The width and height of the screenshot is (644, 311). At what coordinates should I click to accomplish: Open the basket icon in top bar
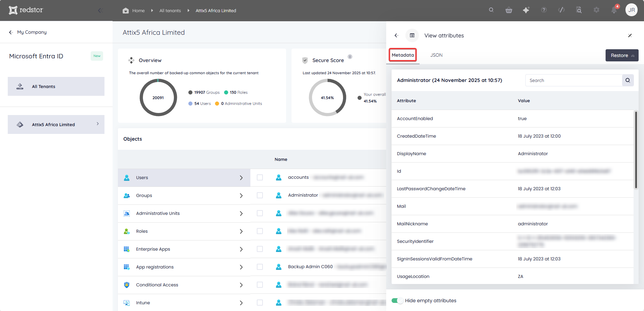point(509,10)
